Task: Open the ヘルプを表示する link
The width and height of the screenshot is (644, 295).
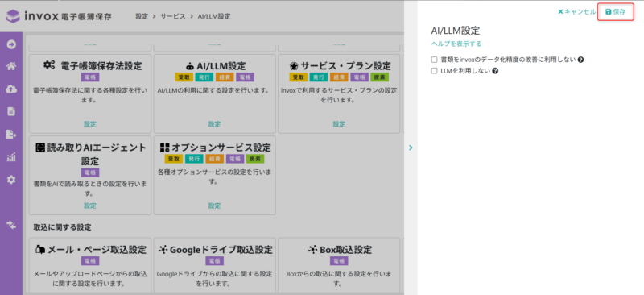Action: point(456,44)
